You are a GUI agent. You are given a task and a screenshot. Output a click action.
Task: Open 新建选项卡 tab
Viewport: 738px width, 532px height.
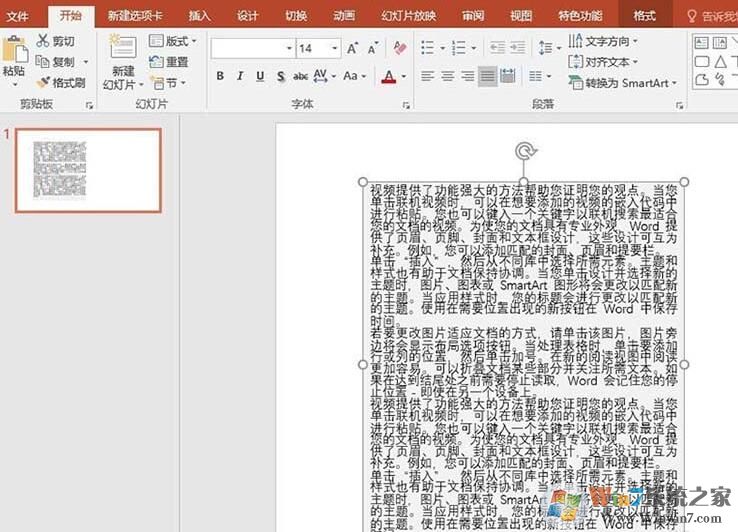135,16
